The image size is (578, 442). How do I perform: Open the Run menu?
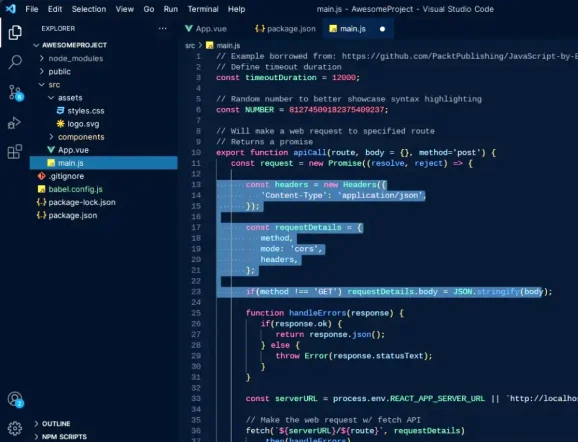171,9
